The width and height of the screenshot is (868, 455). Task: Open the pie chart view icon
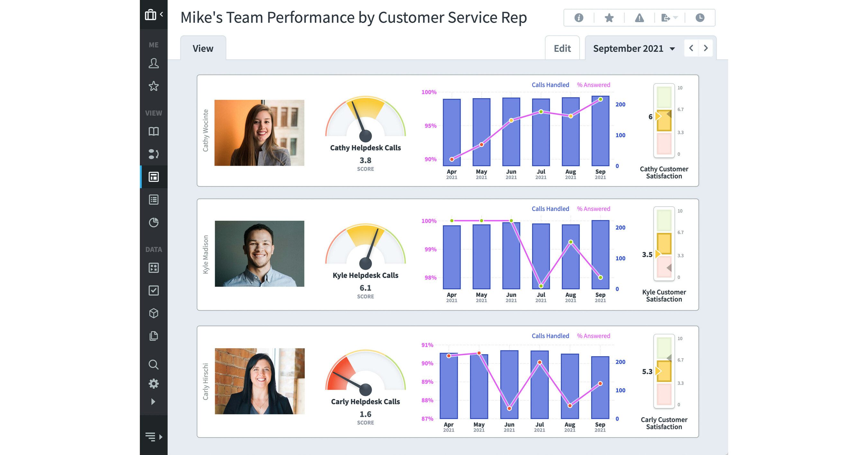(154, 223)
